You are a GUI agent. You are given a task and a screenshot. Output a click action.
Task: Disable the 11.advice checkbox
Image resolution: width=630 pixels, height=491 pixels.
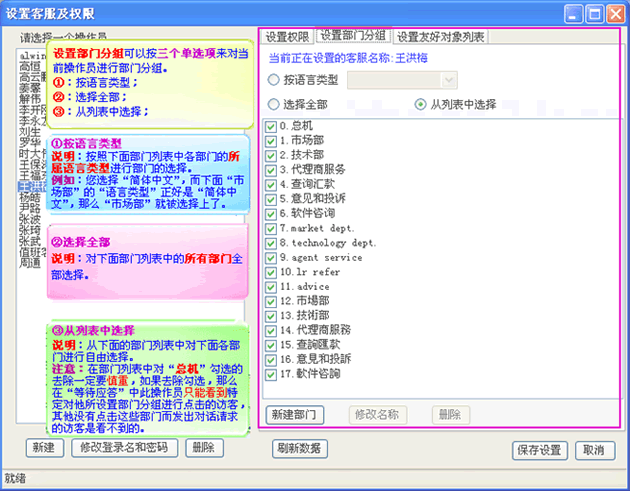pyautogui.click(x=271, y=286)
